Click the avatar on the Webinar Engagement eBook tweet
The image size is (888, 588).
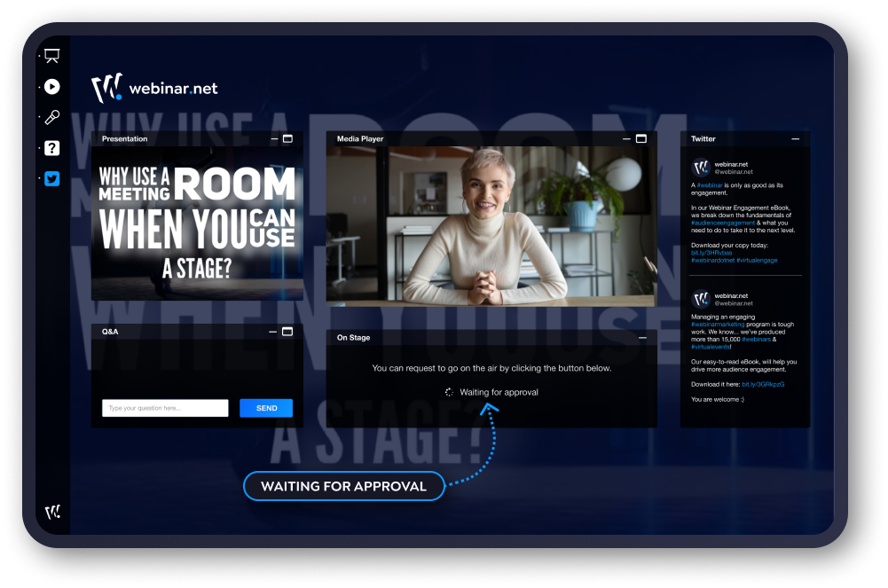point(701,168)
